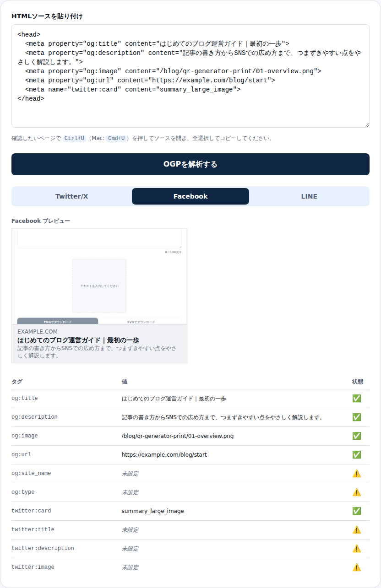The image size is (381, 588).
Task: Click the green check icon for twitter:card
Action: [357, 511]
